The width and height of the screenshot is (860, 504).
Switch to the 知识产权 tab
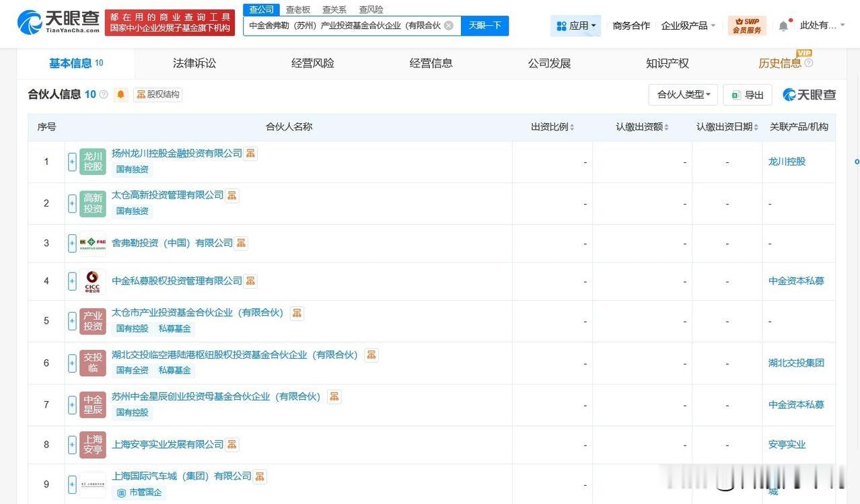668,63
